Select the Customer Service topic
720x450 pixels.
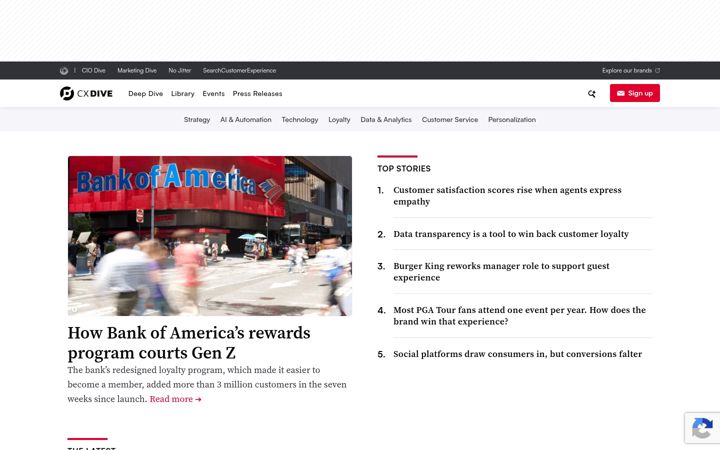click(x=450, y=120)
